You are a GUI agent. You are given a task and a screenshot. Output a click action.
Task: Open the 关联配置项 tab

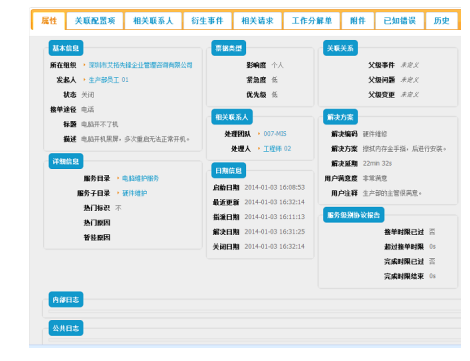(x=95, y=21)
